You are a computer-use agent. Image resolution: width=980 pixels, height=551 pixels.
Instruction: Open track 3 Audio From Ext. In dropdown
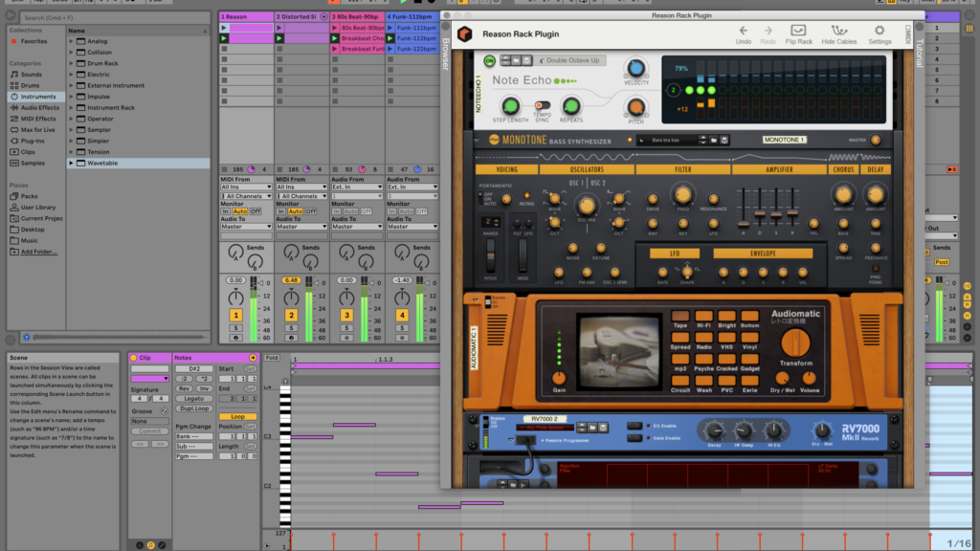pyautogui.click(x=357, y=187)
